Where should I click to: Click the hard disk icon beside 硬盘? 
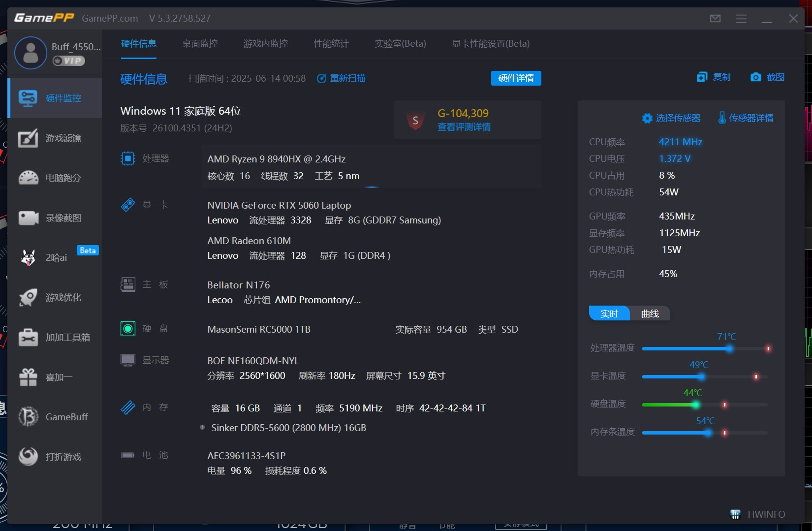coord(128,329)
